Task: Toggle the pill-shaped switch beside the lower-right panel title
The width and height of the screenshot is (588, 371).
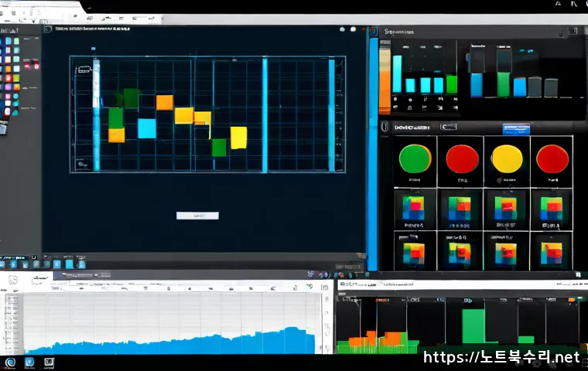Action: point(449,127)
